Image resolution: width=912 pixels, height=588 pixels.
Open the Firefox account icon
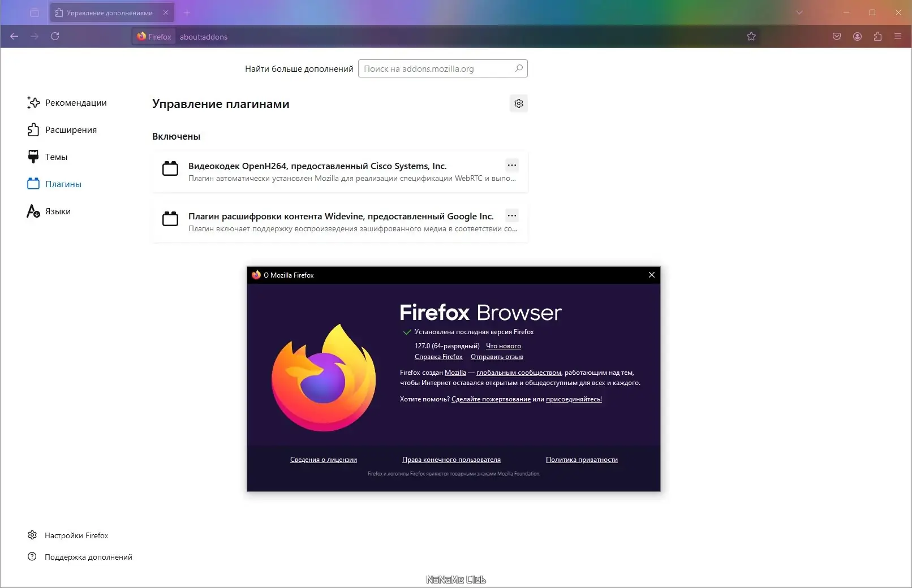(858, 36)
